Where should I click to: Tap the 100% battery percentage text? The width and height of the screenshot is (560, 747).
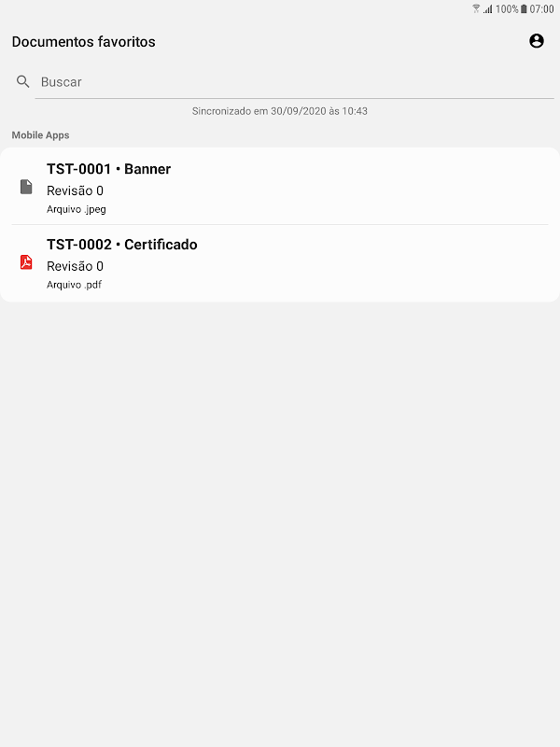coord(507,8)
